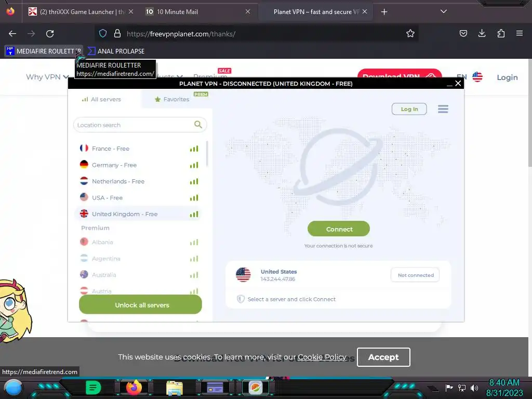Image resolution: width=532 pixels, height=399 pixels.
Task: Select the United Kingdom - Free server
Action: point(139,214)
